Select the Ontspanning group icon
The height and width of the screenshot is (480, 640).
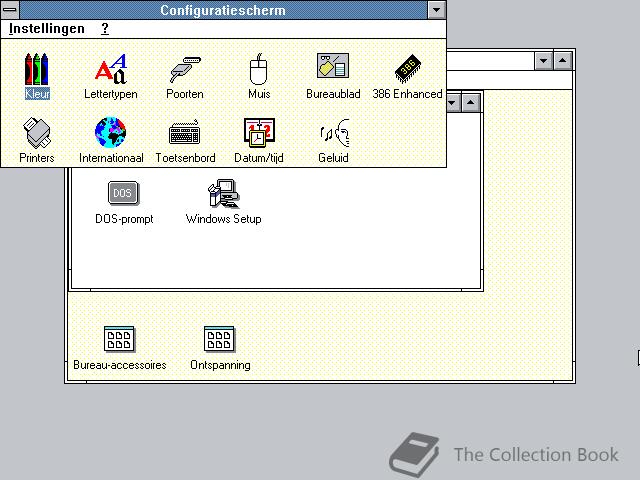tap(219, 339)
